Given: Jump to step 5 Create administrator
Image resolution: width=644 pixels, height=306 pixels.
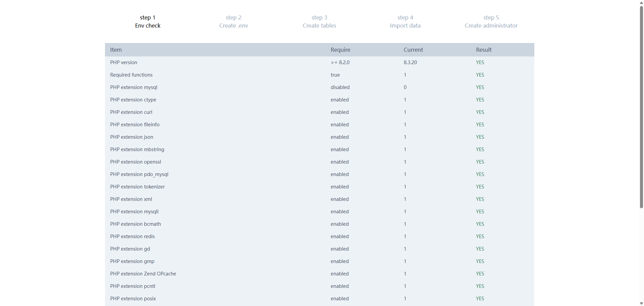Looking at the screenshot, I should pyautogui.click(x=491, y=21).
